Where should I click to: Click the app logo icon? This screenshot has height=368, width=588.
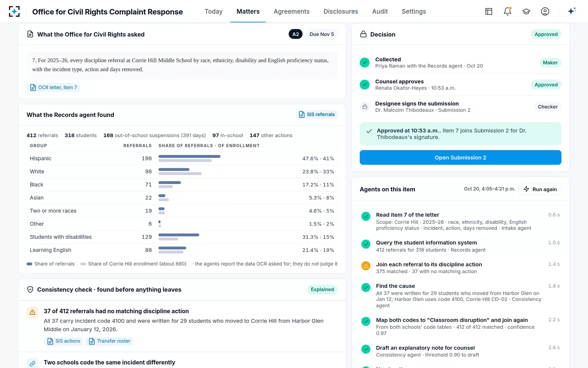(14, 11)
